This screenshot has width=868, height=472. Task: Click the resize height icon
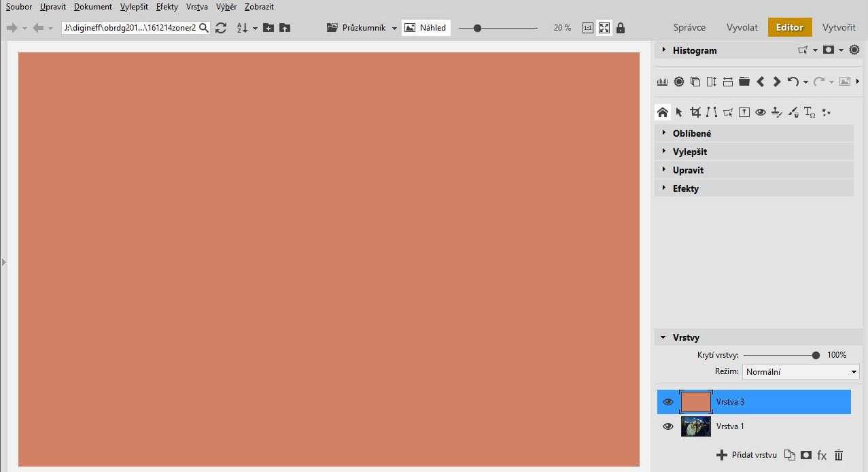[712, 82]
